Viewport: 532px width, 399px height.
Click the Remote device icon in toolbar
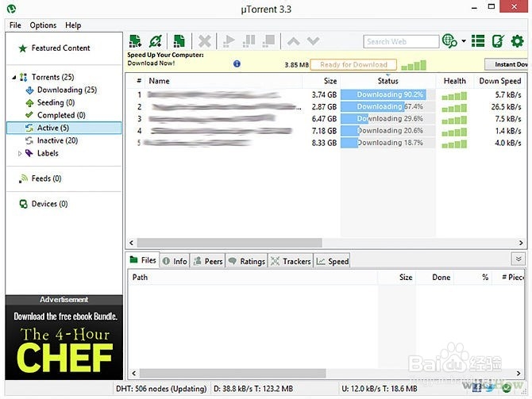click(498, 41)
